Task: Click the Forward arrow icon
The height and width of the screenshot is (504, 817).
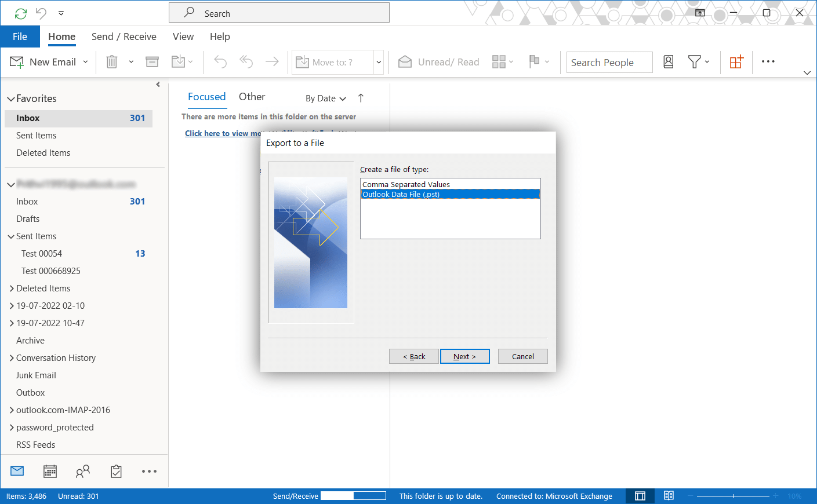Action: tap(272, 62)
